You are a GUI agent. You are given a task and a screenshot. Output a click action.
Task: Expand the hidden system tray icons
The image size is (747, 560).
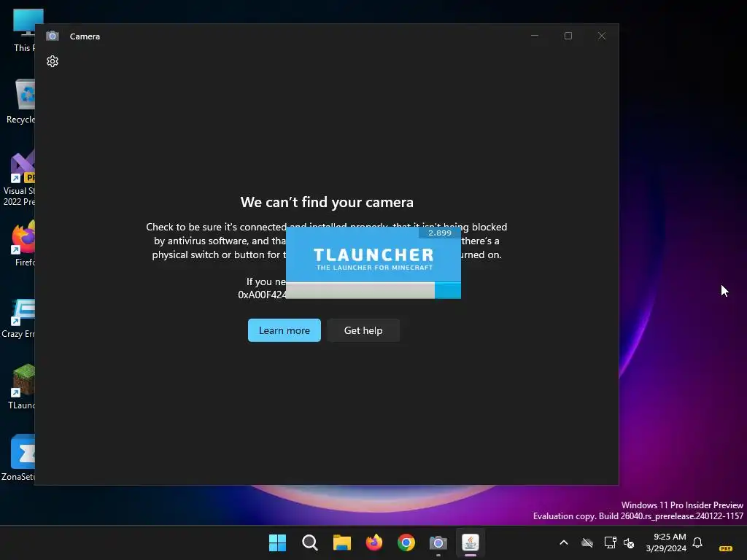(564, 542)
